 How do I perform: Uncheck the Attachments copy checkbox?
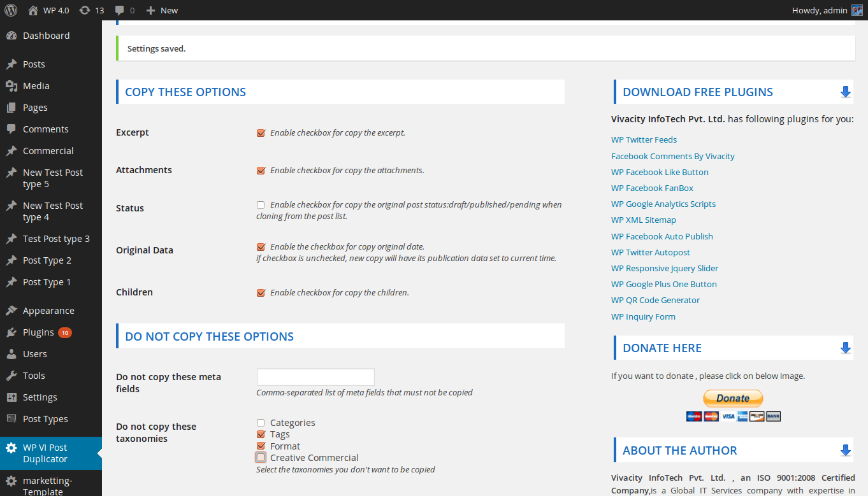point(261,171)
